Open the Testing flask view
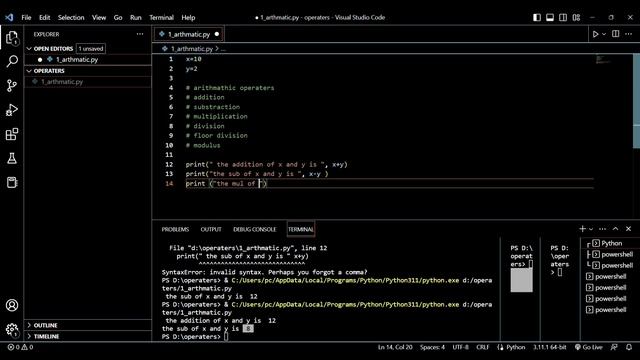Screen dimensions: 640x360 (12, 158)
